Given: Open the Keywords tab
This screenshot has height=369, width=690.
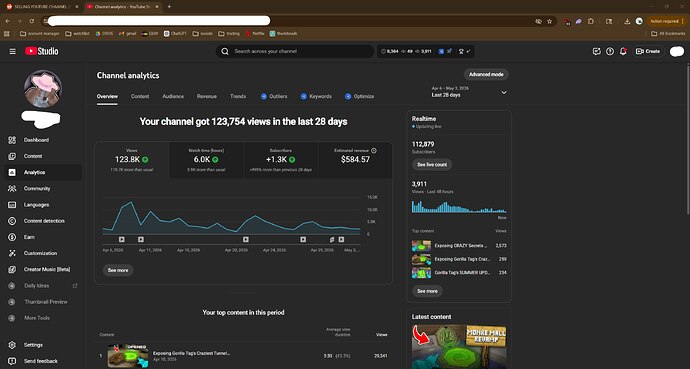Looking at the screenshot, I should (x=316, y=96).
